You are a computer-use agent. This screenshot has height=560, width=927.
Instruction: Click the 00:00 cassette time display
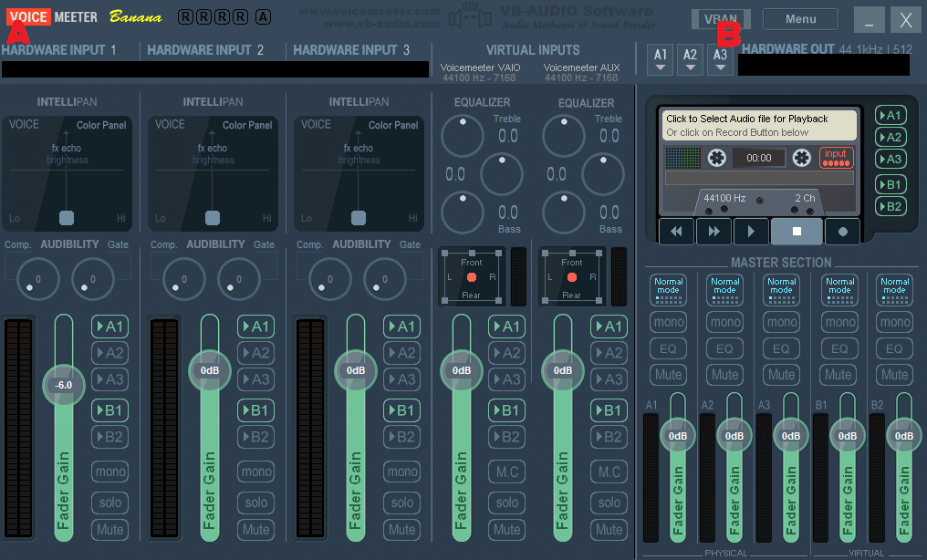point(759,158)
